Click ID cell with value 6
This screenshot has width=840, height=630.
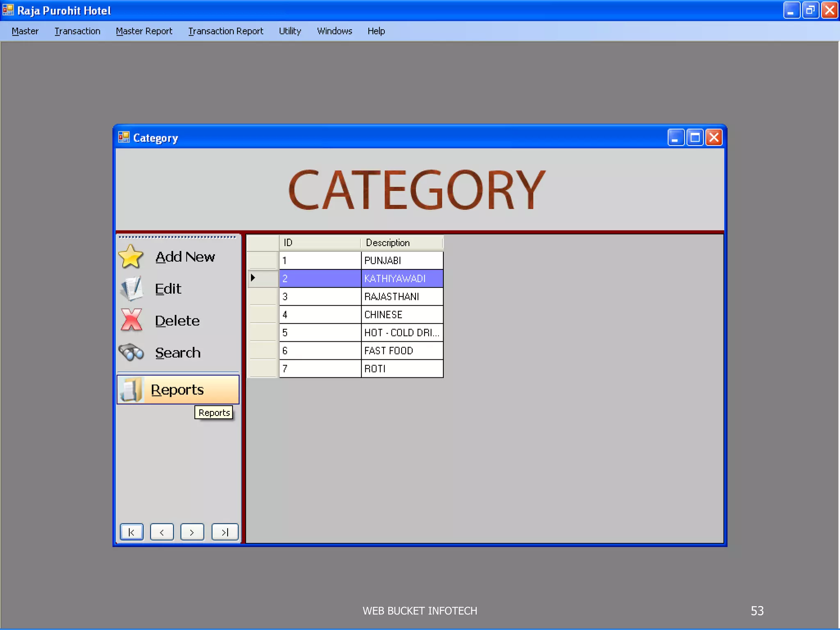tap(320, 351)
